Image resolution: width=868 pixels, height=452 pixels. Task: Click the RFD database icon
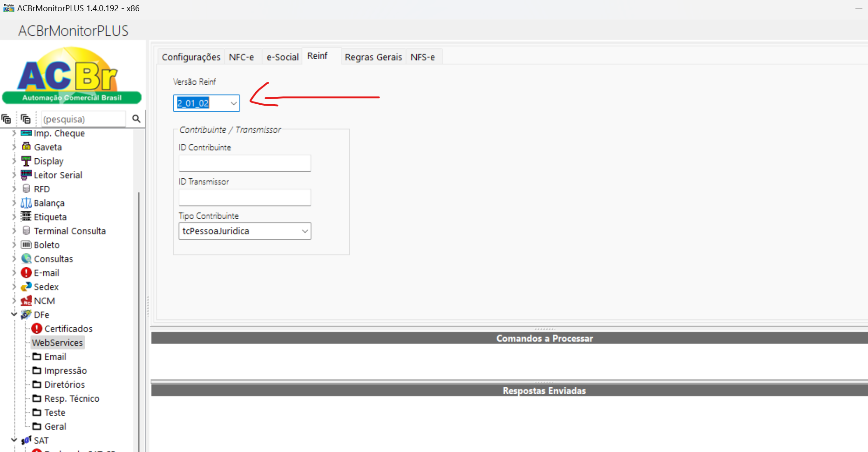click(26, 189)
